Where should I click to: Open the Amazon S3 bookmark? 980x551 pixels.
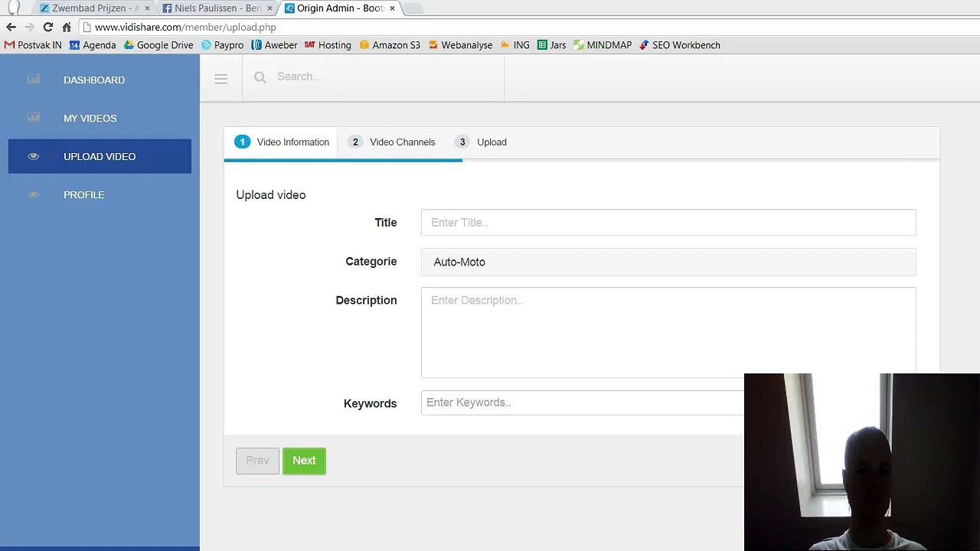coord(390,45)
